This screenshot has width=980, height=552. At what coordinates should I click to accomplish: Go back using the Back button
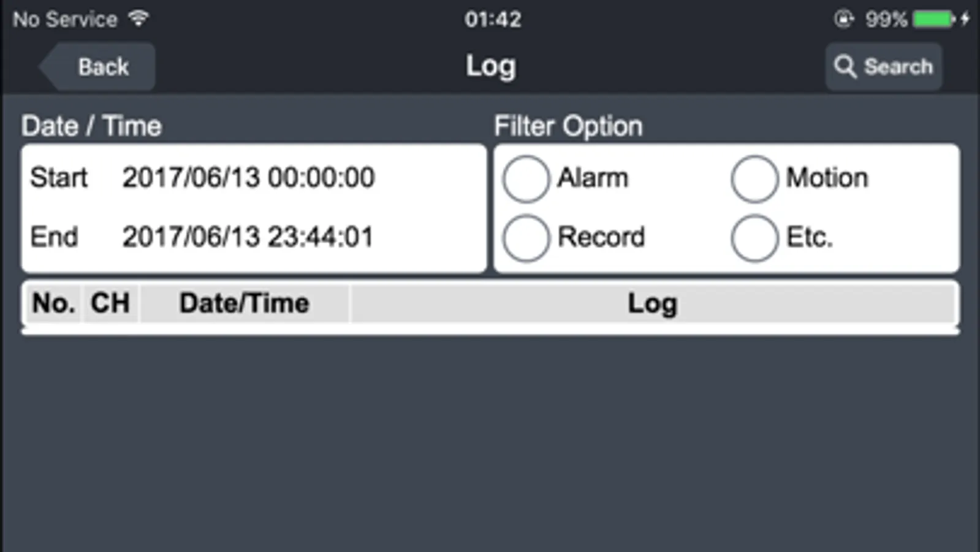[97, 67]
